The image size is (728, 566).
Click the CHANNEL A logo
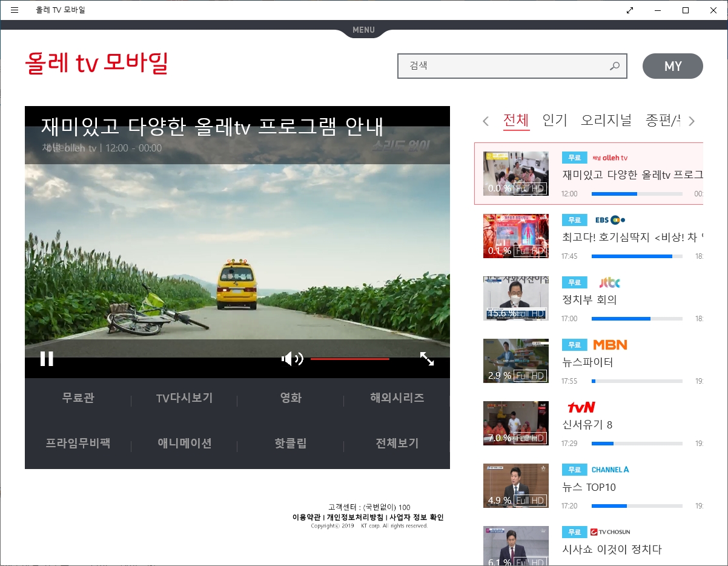610,470
